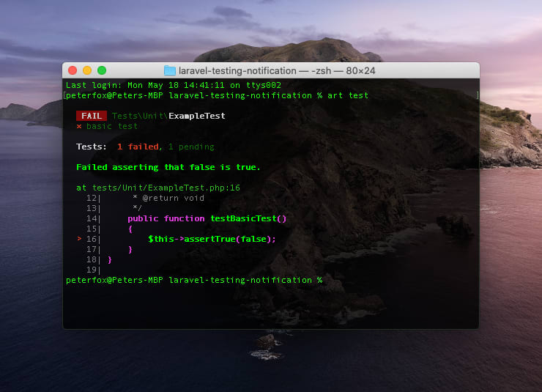Image resolution: width=542 pixels, height=392 pixels.
Task: Click line number 19
Action: pos(92,270)
